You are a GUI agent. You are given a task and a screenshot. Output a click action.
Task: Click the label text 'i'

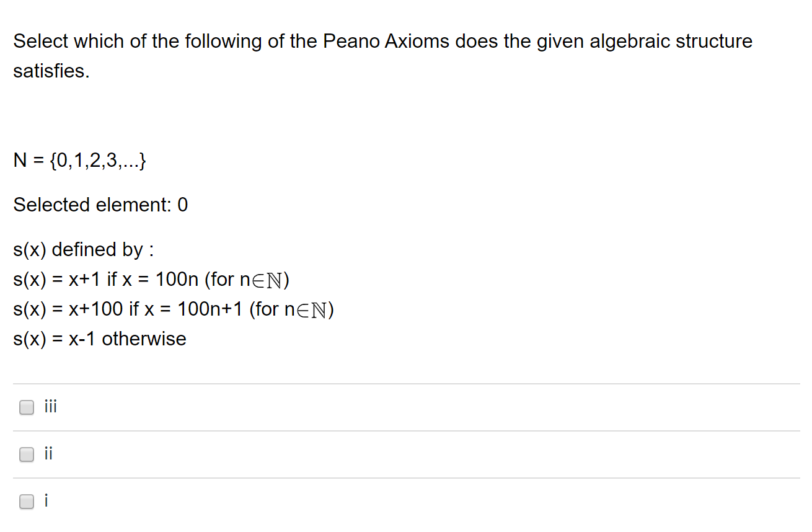tap(46, 500)
